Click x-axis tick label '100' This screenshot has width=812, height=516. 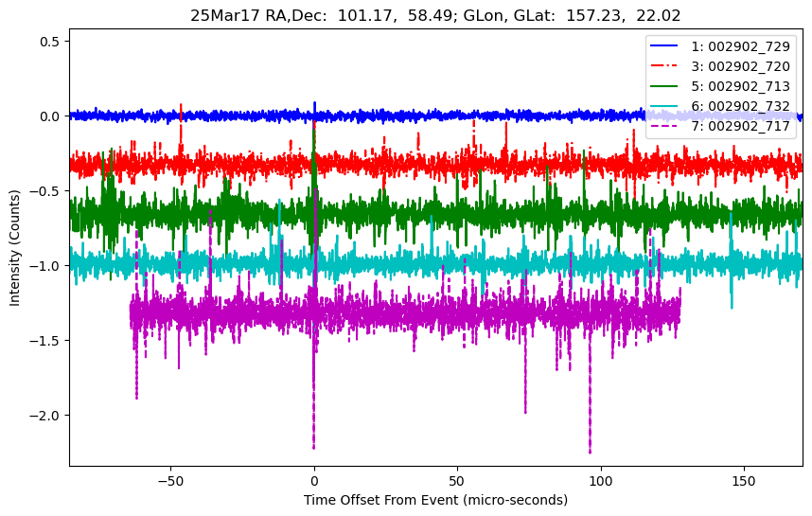(601, 481)
